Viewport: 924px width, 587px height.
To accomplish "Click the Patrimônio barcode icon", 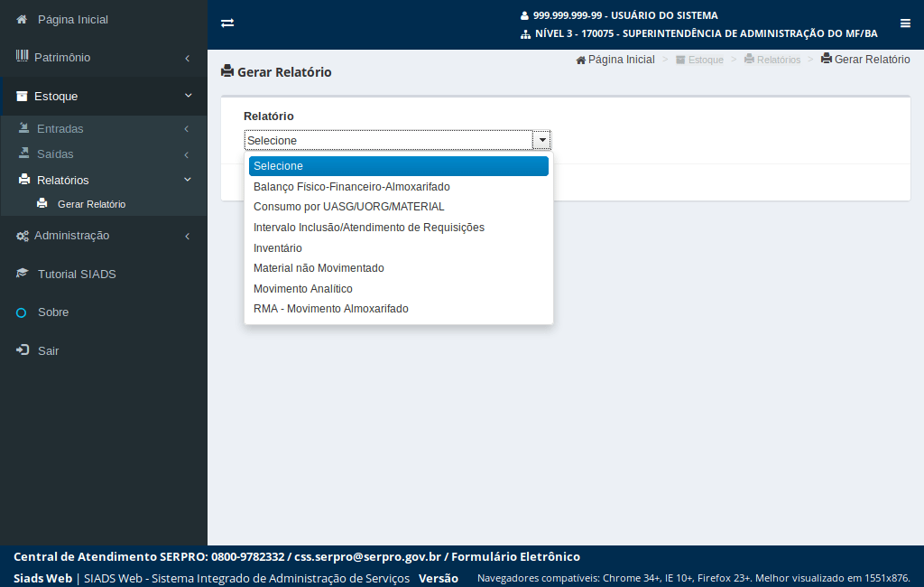I will point(22,57).
